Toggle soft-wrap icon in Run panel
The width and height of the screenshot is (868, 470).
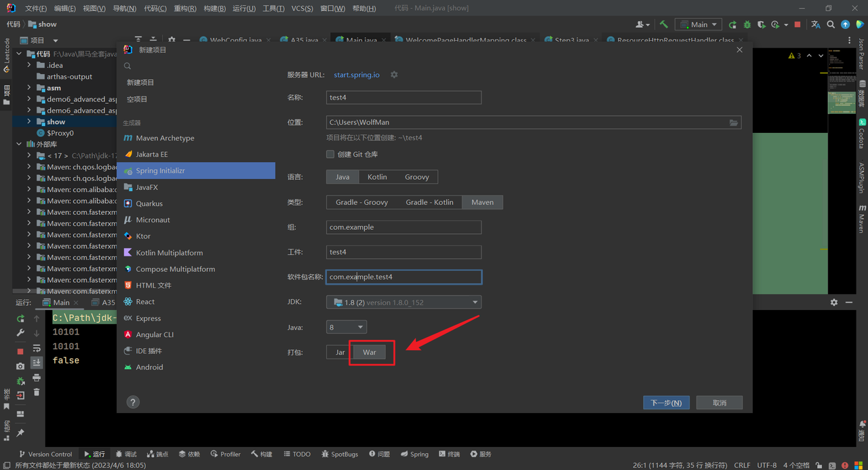(37, 348)
